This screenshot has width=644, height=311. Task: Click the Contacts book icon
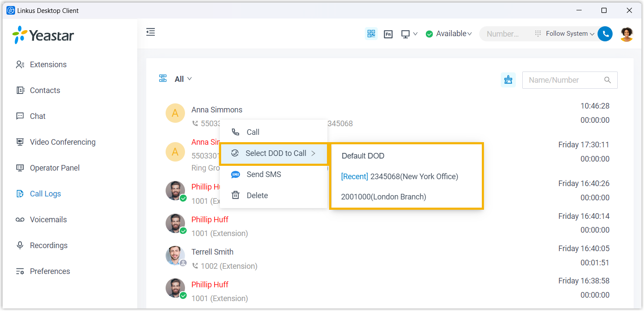pos(20,90)
